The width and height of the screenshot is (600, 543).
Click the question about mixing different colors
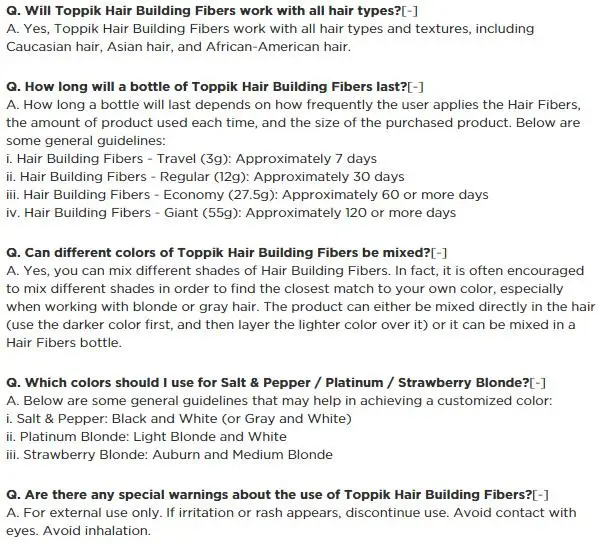(218, 253)
